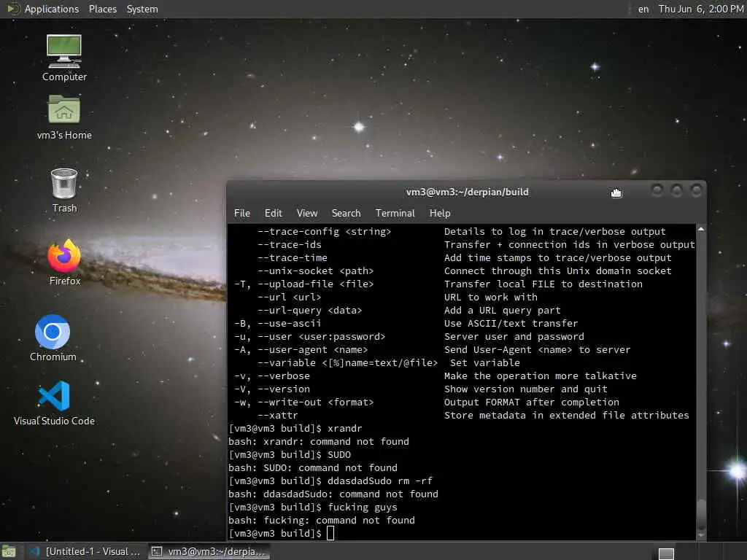
Task: Select the vm3@vm3 terminal taskbar entry
Action: pos(208,551)
